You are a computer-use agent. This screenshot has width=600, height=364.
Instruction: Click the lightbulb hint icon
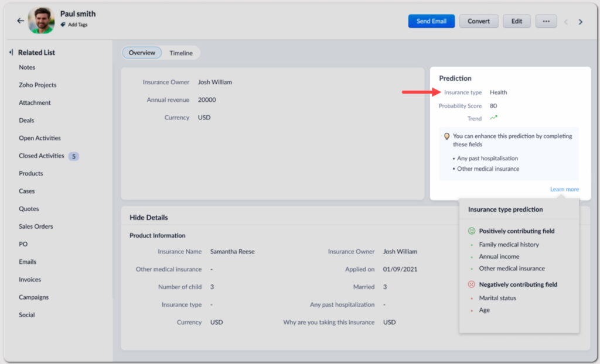446,136
